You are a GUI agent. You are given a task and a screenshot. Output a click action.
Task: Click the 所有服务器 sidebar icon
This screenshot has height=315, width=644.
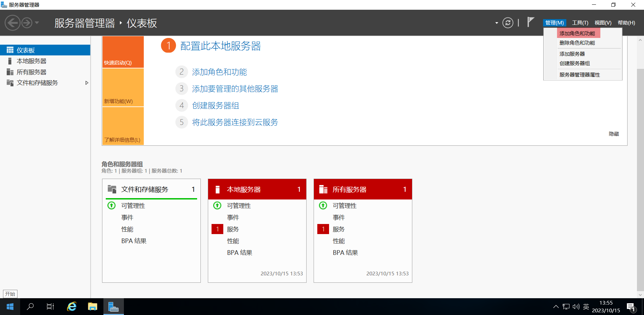(10, 72)
